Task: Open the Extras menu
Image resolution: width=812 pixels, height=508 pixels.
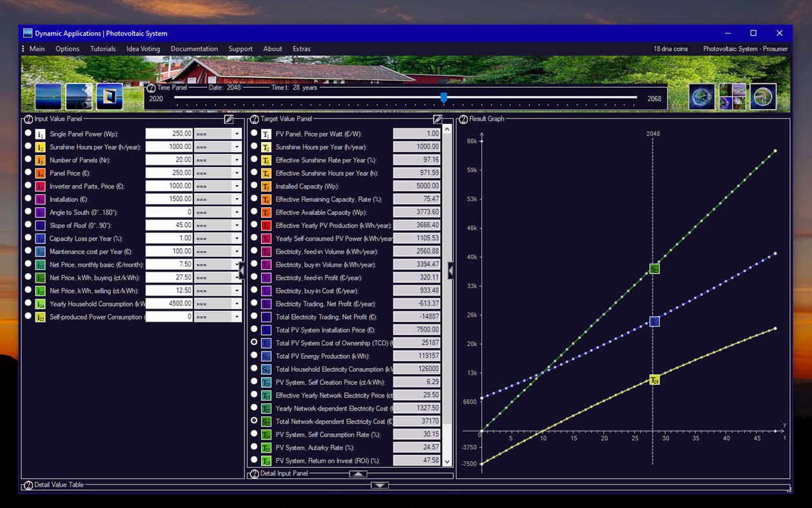Action: coord(301,49)
